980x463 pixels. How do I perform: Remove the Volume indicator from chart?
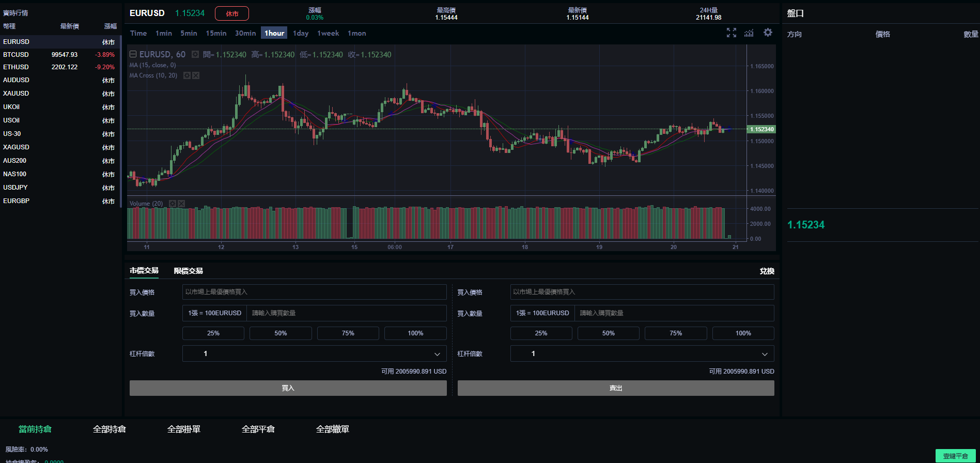181,204
